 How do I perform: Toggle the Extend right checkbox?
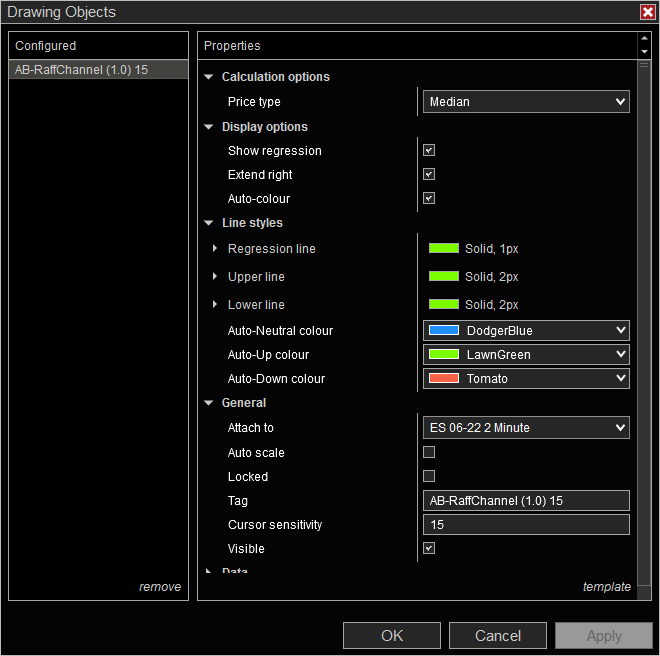(429, 175)
